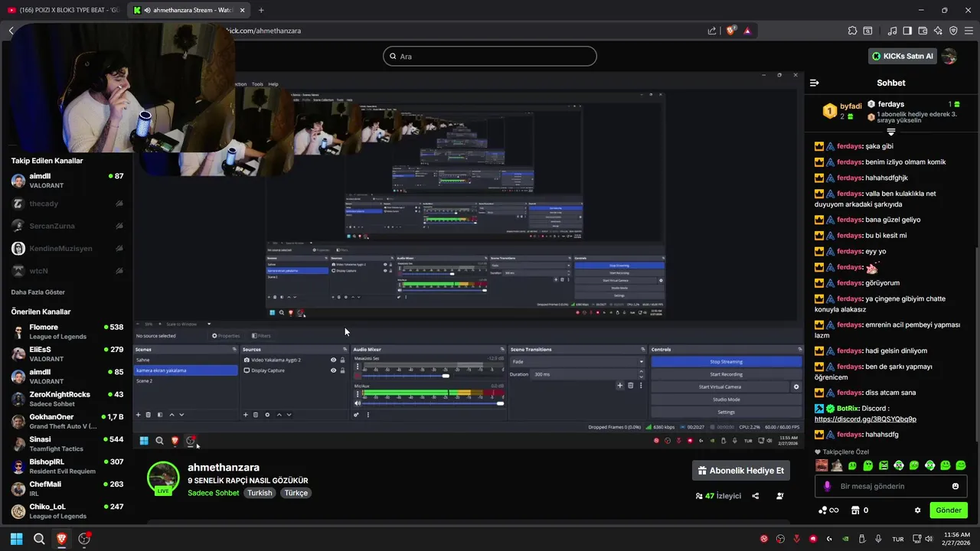
Task: Open a new browser tab with plus button
Action: (x=261, y=10)
